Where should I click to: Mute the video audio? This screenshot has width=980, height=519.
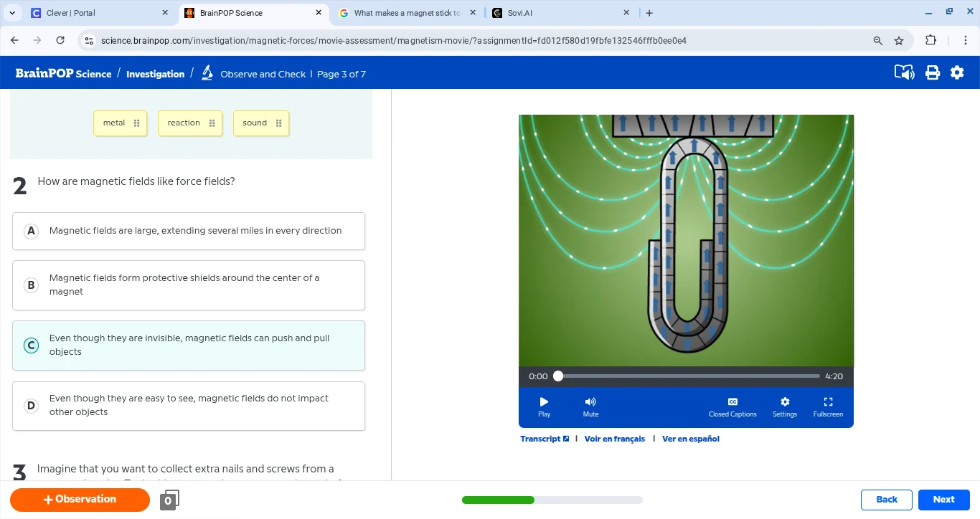coord(590,406)
